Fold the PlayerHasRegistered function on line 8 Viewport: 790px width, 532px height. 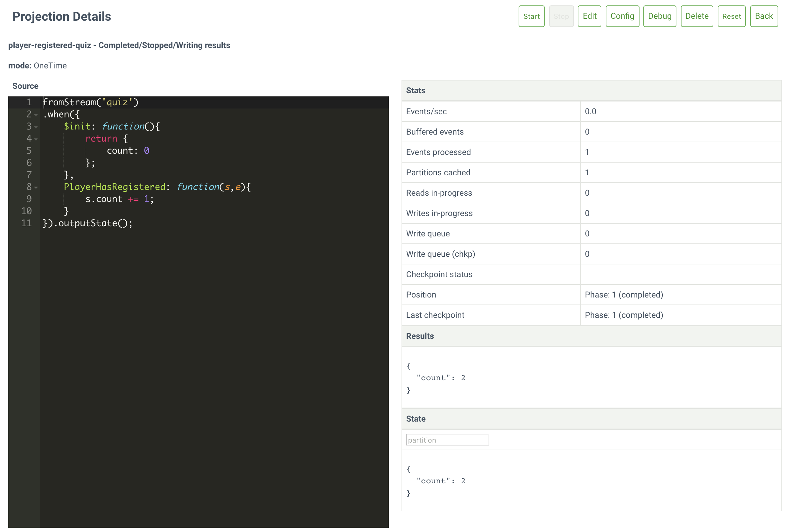pos(36,188)
